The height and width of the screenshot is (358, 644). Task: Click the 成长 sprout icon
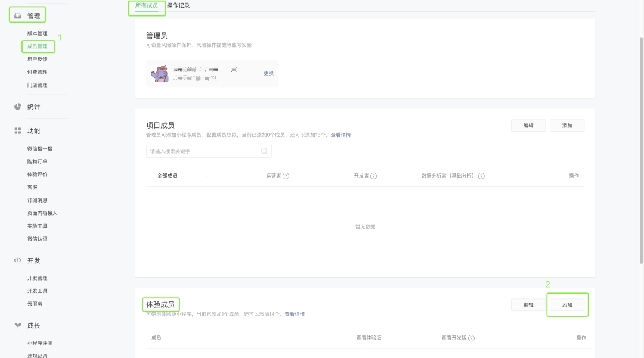[x=18, y=326]
